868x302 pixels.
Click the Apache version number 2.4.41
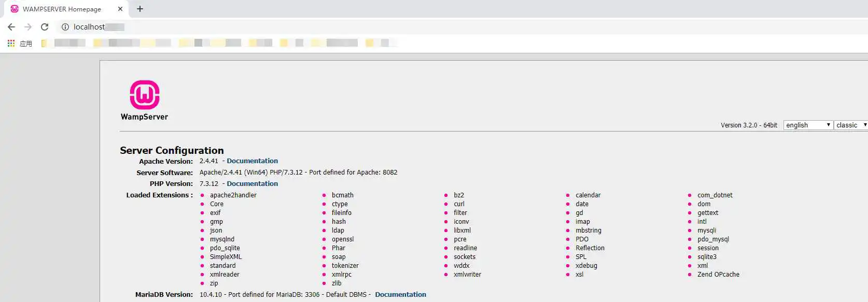pos(209,161)
